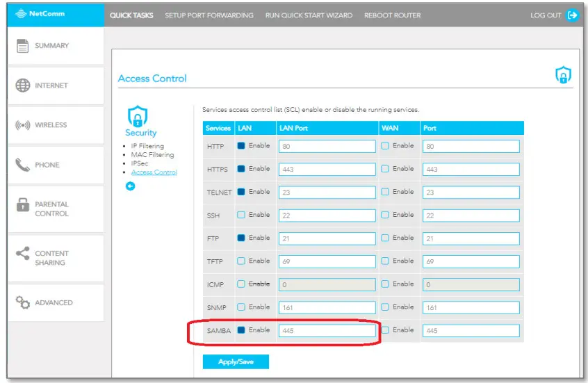Select Reboot Router

(392, 15)
